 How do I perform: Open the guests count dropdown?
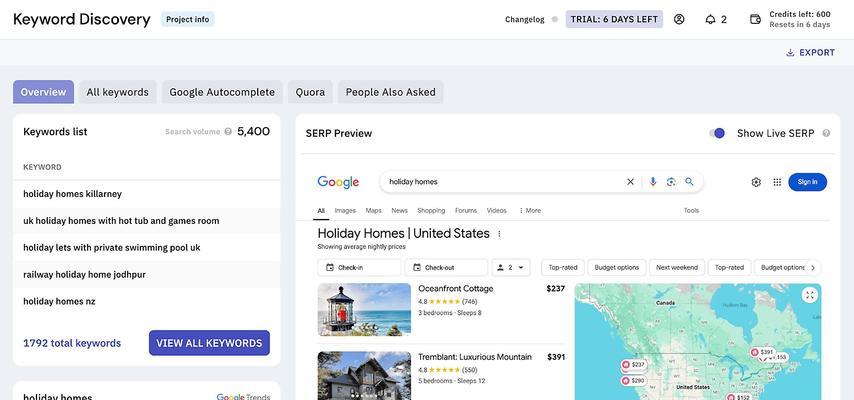pos(511,268)
